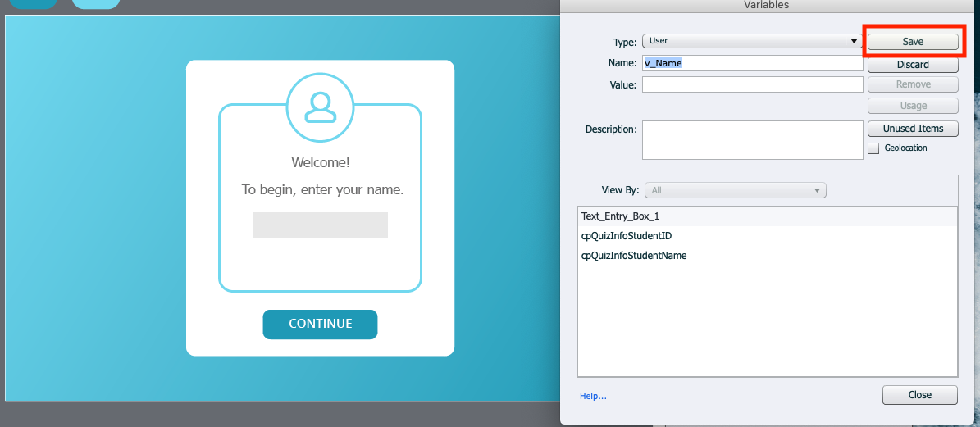Click the user avatar icon on the slide
Image resolution: width=980 pixels, height=427 pixels.
(x=320, y=107)
